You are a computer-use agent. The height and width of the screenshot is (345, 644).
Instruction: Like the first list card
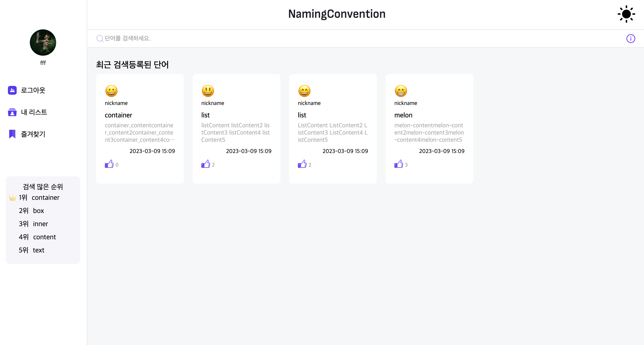(206, 164)
